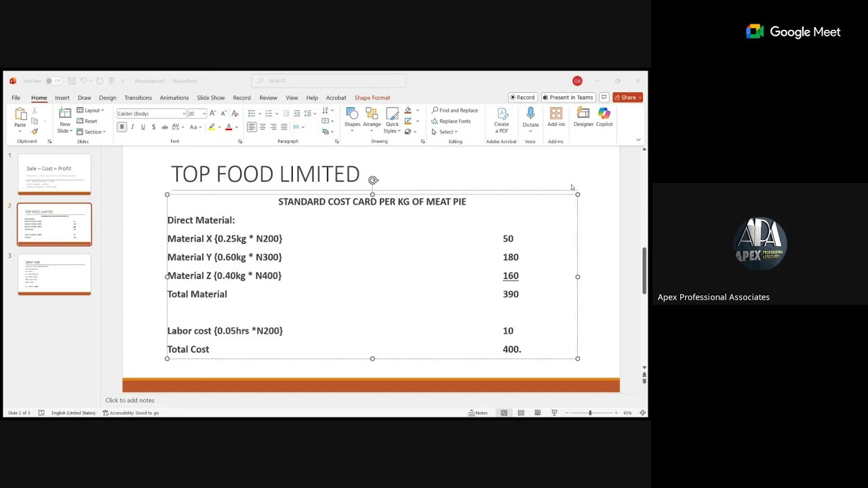The image size is (868, 488).
Task: Expand the Share button dropdown
Action: [640, 98]
